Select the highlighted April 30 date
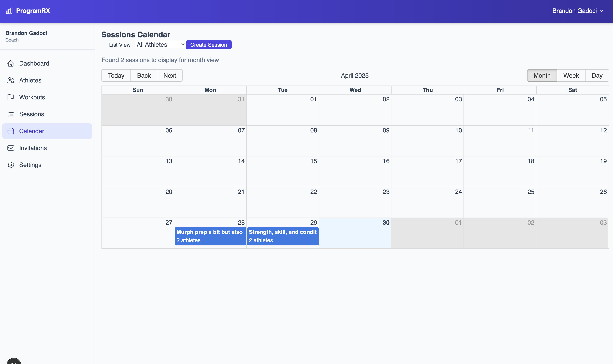 pyautogui.click(x=386, y=223)
